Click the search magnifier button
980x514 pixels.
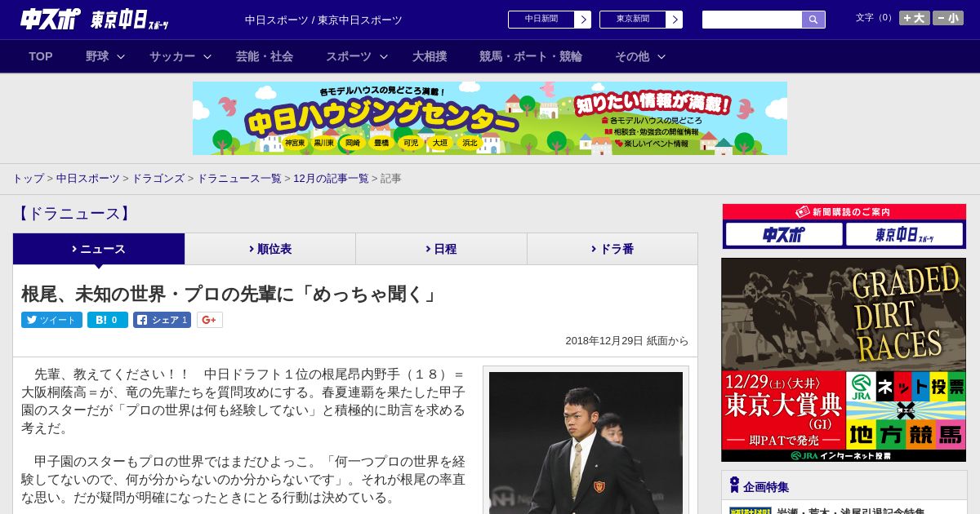pyautogui.click(x=813, y=20)
